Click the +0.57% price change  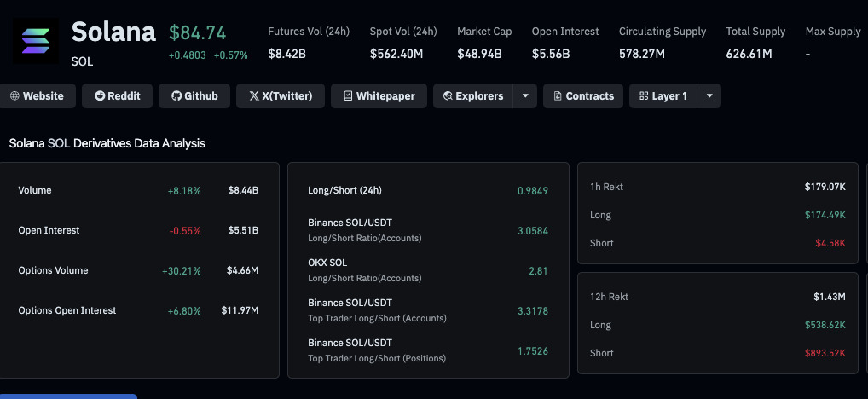tap(231, 55)
